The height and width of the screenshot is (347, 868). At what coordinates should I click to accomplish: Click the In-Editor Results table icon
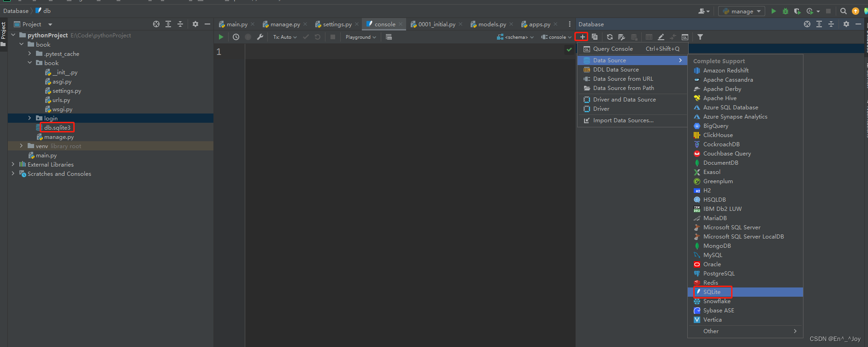pos(389,37)
